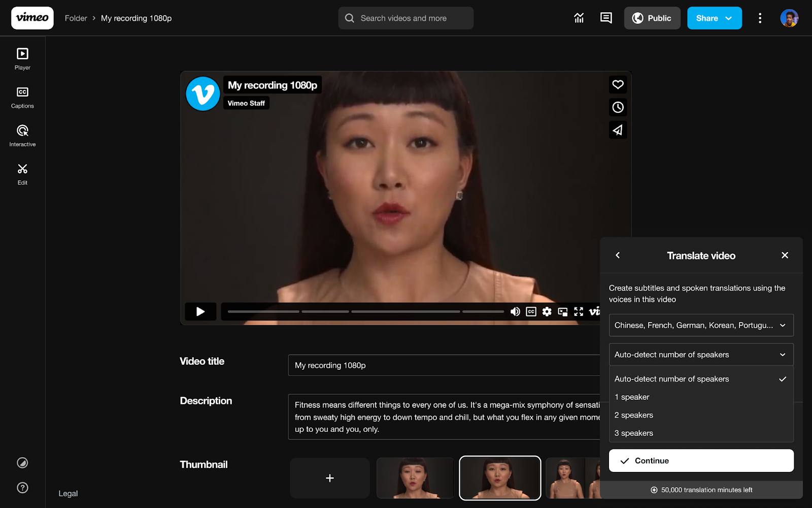Add video to watch later with the clock icon
The width and height of the screenshot is (812, 508).
(x=618, y=107)
